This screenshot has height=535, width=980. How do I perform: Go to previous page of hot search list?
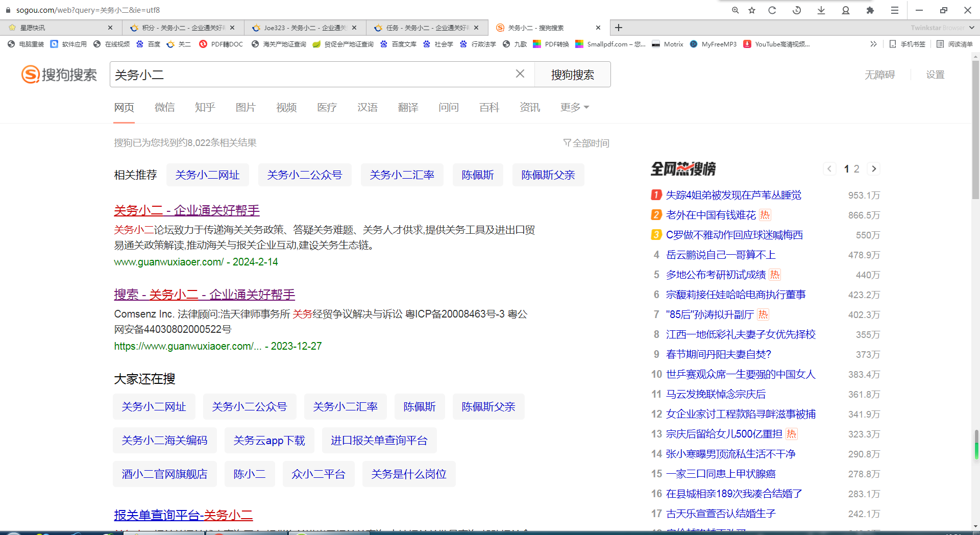(829, 169)
